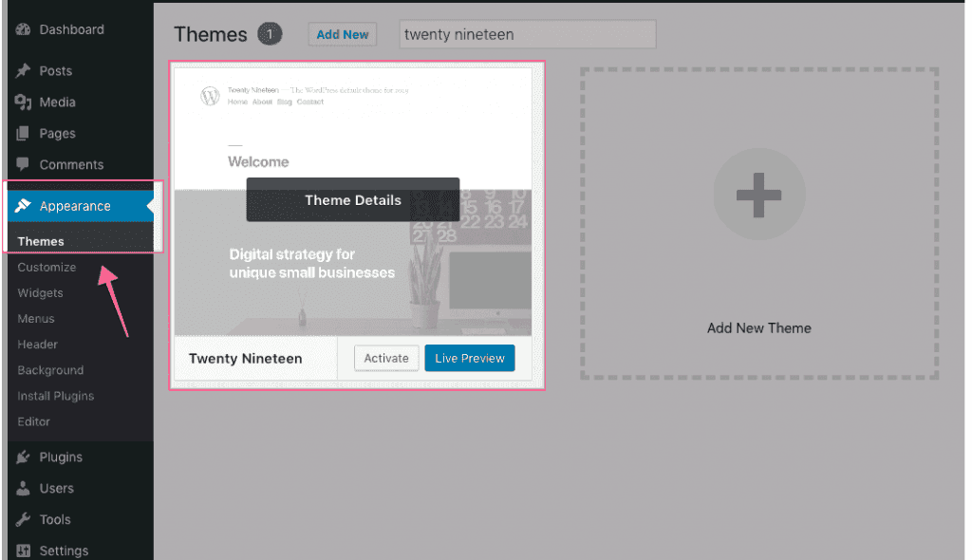The image size is (972, 560).
Task: Open Theme Details for Twenty Nineteen
Action: point(353,199)
